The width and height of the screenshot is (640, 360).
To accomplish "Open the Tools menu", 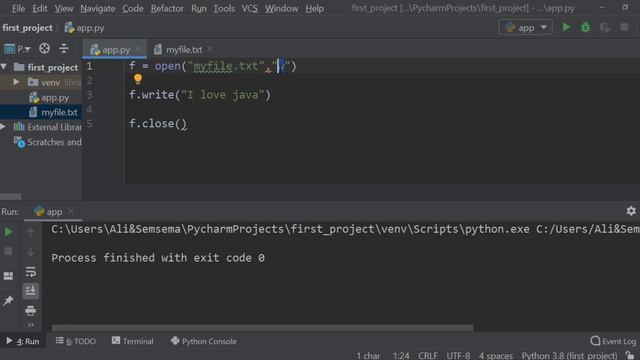I will click(224, 8).
